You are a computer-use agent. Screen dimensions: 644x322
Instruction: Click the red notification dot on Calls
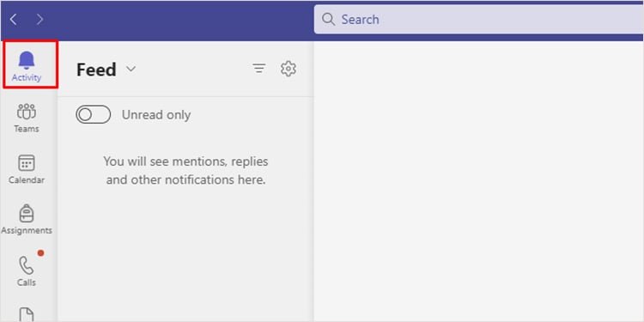40,253
